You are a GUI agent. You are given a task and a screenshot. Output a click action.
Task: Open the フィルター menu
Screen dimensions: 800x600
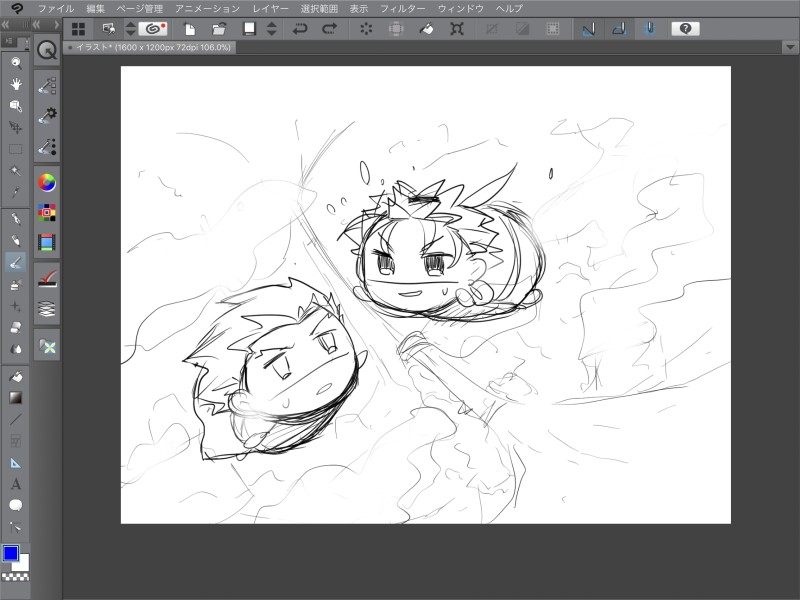coord(403,9)
